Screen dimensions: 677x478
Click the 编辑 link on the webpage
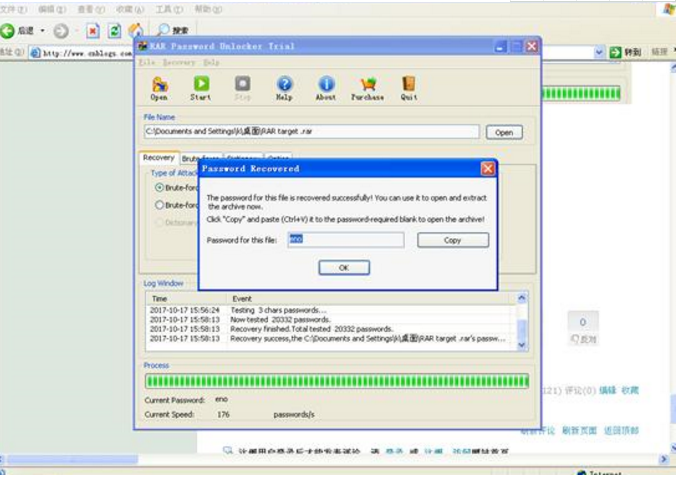tap(607, 390)
